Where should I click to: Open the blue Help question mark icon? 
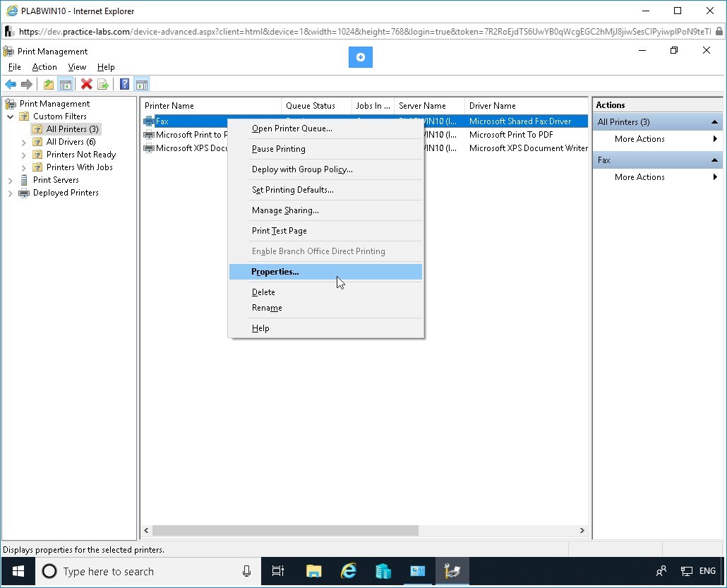pos(124,85)
